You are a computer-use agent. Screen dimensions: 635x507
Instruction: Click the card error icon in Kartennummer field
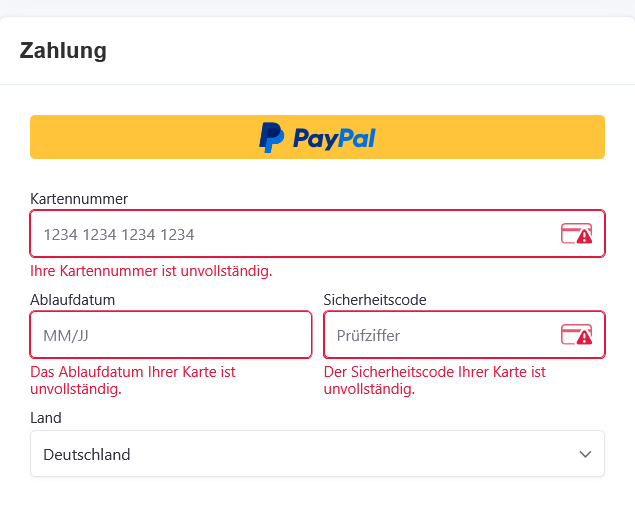576,235
